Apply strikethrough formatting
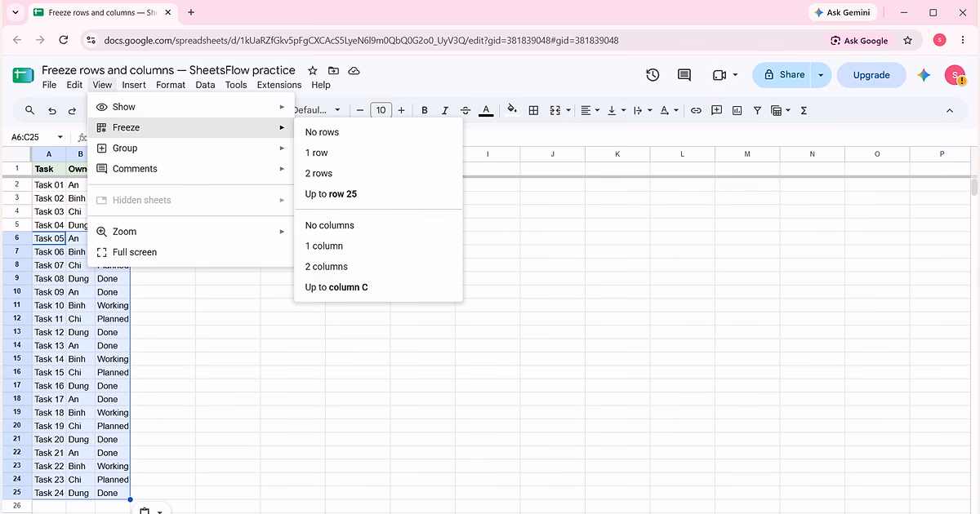Image resolution: width=980 pixels, height=514 pixels. 465,110
